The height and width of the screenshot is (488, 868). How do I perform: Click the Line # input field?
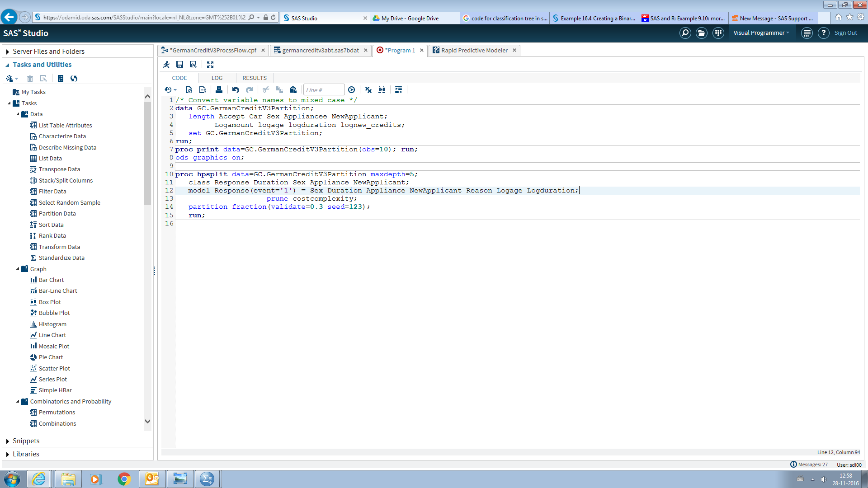(x=323, y=90)
